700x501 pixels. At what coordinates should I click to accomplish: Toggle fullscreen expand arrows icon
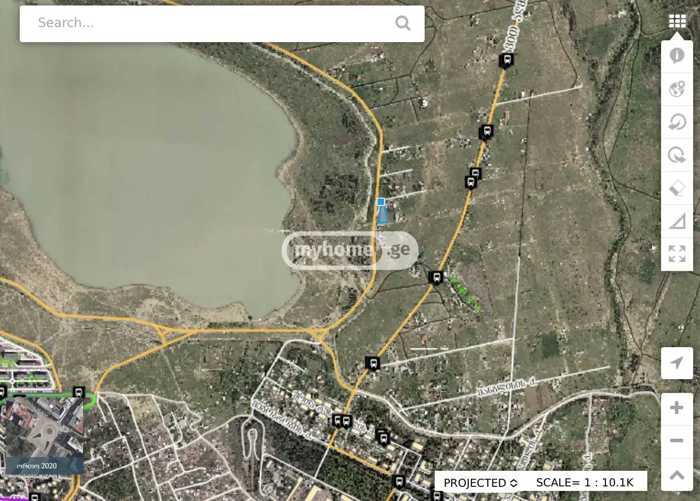coord(677,254)
